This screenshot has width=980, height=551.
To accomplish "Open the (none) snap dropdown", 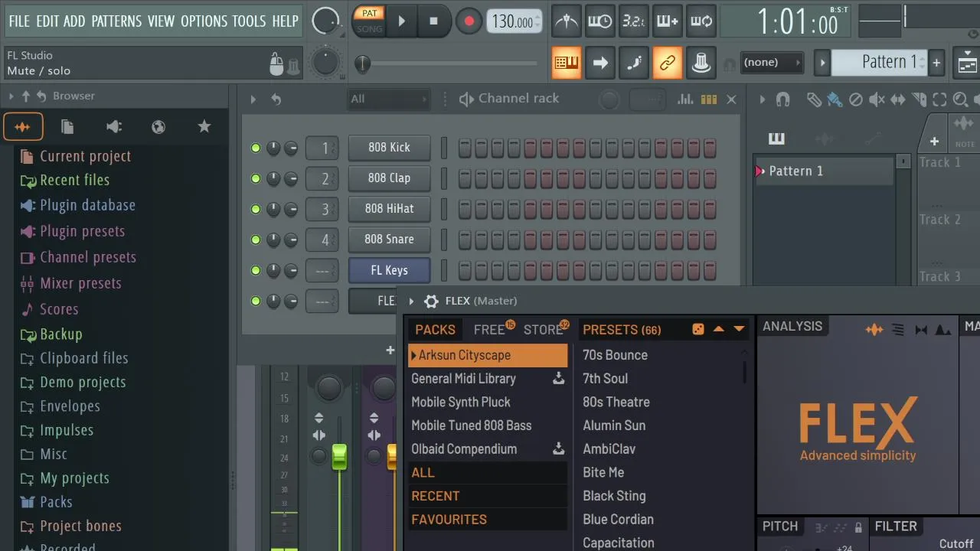I will 772,63.
